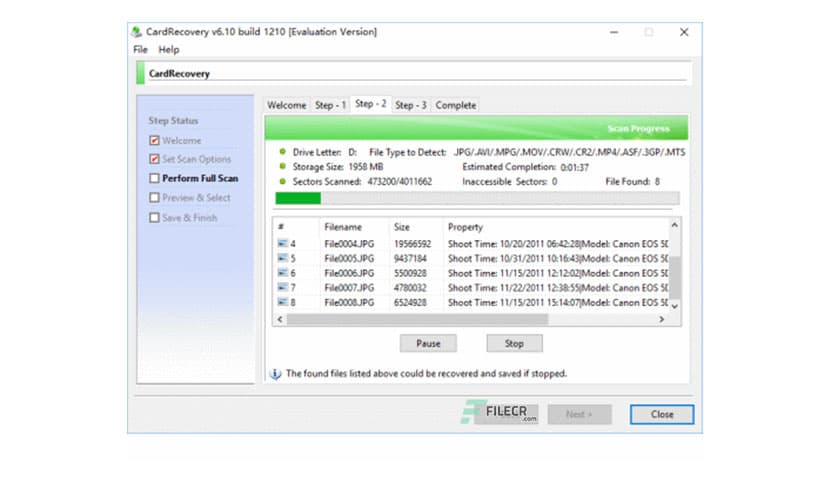Click the image icon of row 8
The image size is (836, 484).
point(282,302)
